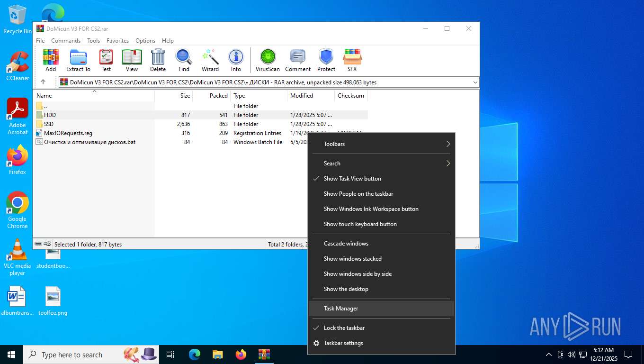Choose Show windows stacked
Screen dimensions: 644x364
381,259
